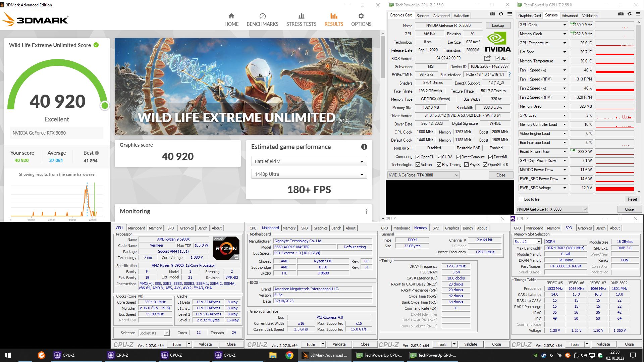Viewport: 644px width, 362px height.
Task: Click camera icon in GPU-Z Sensors window
Action: point(621,14)
